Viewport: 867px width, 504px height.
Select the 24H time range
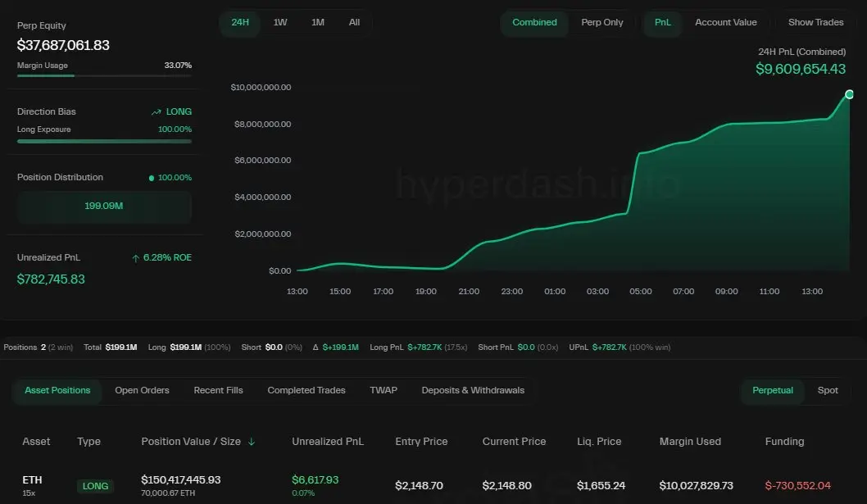[x=240, y=23]
